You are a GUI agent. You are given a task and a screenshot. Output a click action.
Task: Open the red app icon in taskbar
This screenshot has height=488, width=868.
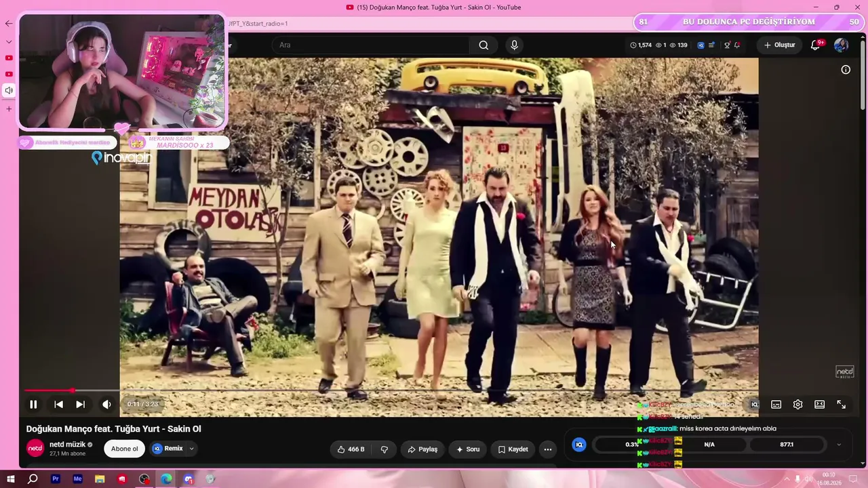click(x=122, y=479)
